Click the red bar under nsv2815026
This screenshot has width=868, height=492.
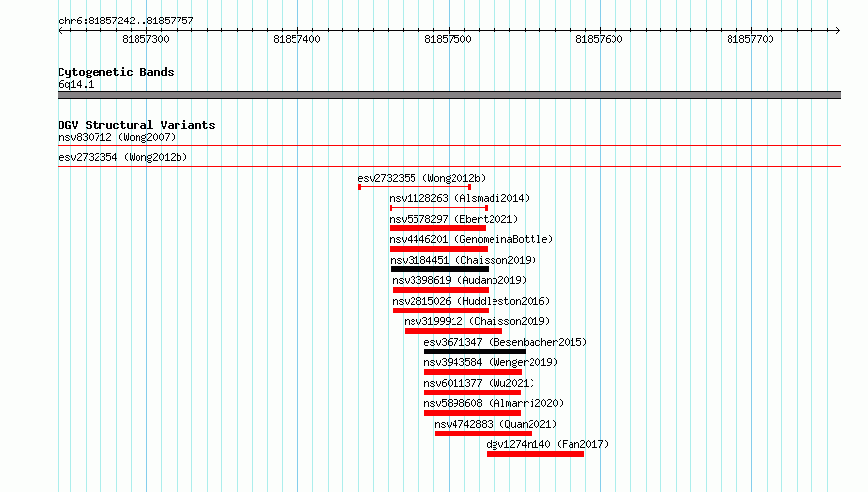[x=441, y=310]
